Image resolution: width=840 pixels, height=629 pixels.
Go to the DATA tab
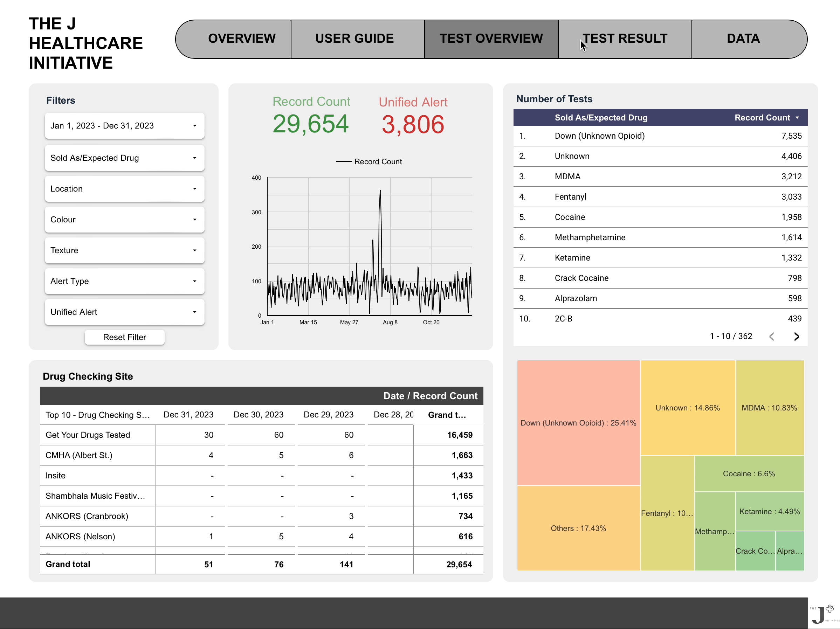click(x=743, y=39)
